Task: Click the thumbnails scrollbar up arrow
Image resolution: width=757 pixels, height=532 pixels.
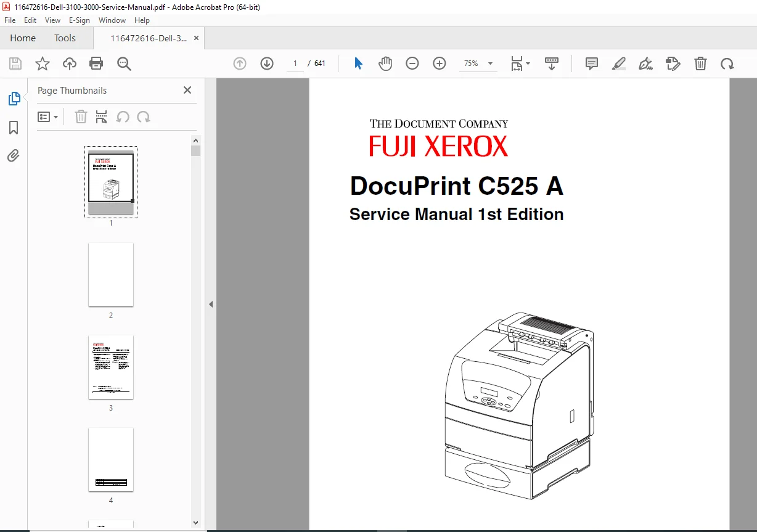Action: (195, 140)
